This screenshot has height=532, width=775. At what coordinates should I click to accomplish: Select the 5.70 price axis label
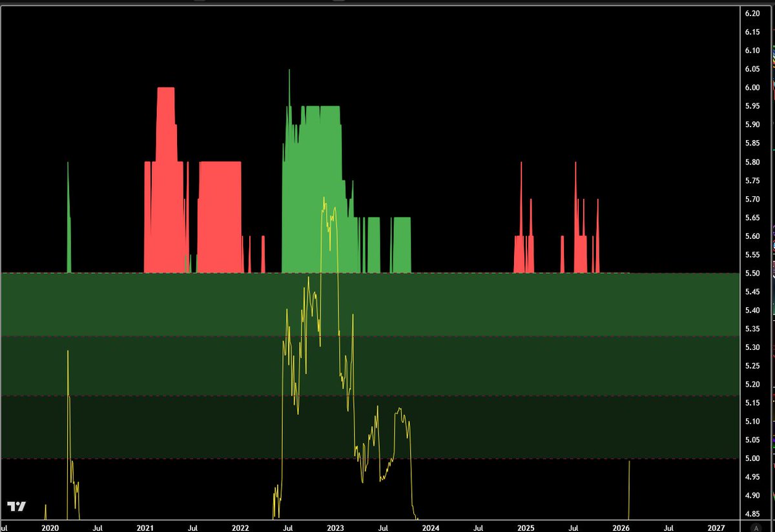click(751, 199)
